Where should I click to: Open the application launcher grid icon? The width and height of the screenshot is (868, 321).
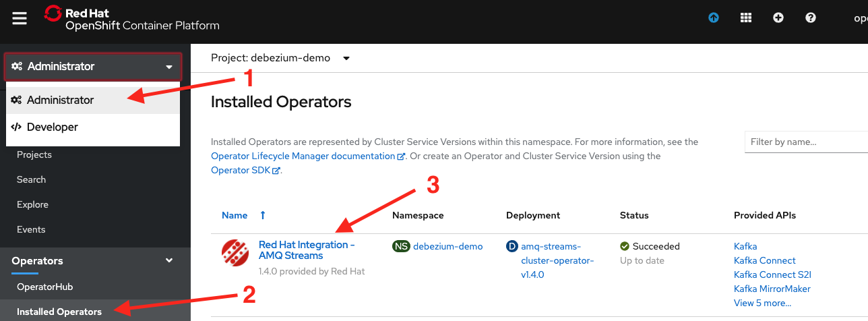[746, 18]
